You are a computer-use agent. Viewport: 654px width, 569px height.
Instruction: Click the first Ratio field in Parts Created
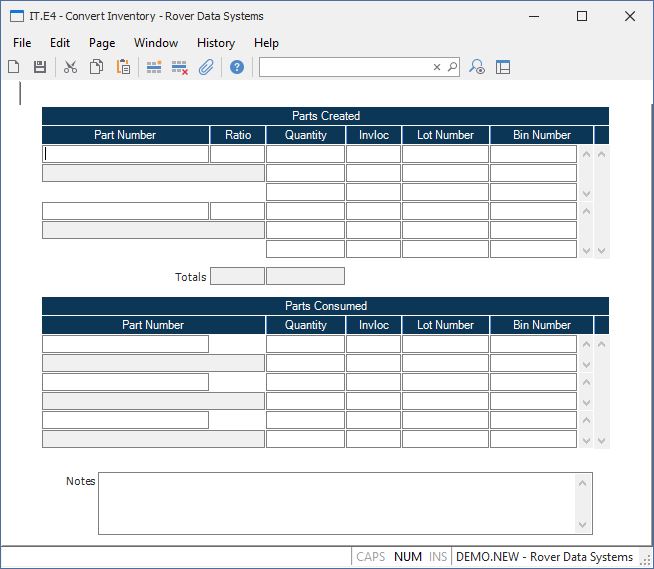tap(237, 154)
